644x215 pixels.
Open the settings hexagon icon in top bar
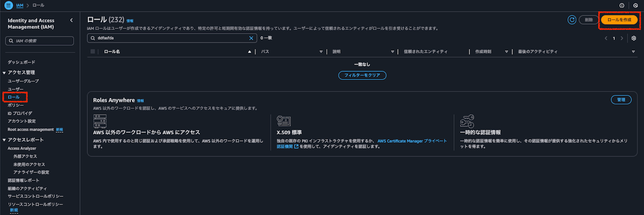coord(636,6)
